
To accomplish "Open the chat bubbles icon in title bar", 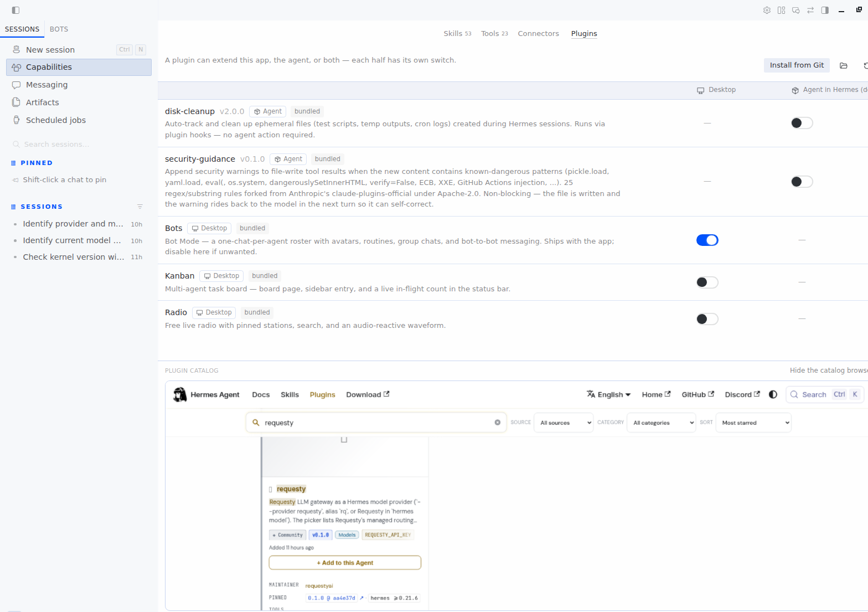I will [795, 10].
